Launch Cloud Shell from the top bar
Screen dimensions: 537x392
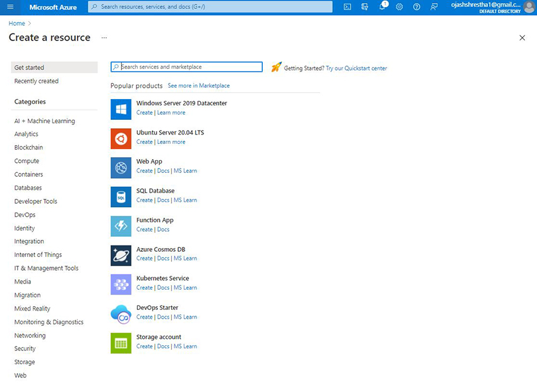[x=347, y=6]
